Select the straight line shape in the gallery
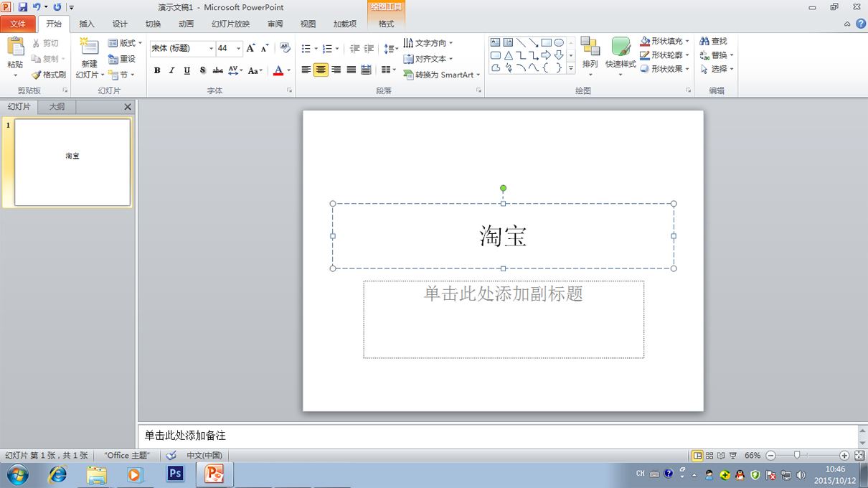Viewport: 868px width, 488px height. coord(521,42)
